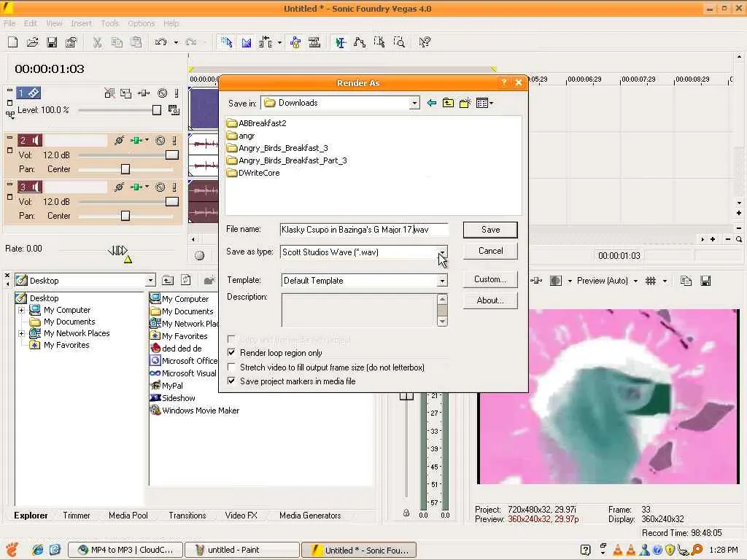
Task: Open Preview (Auto) quality dropdown
Action: [x=635, y=281]
